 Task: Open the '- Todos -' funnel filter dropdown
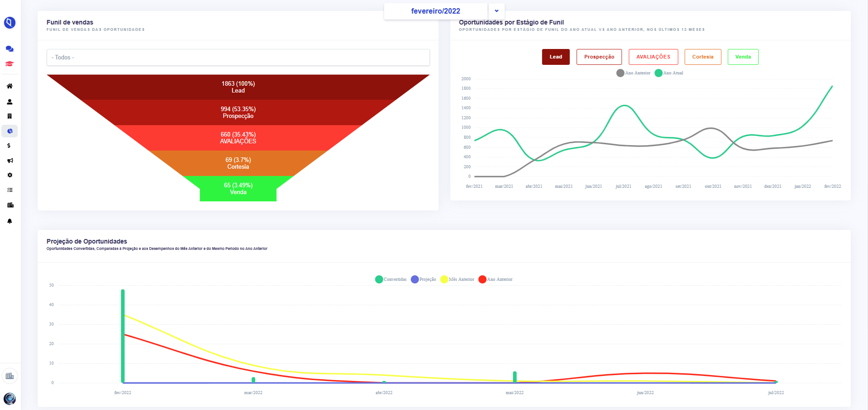coord(238,58)
